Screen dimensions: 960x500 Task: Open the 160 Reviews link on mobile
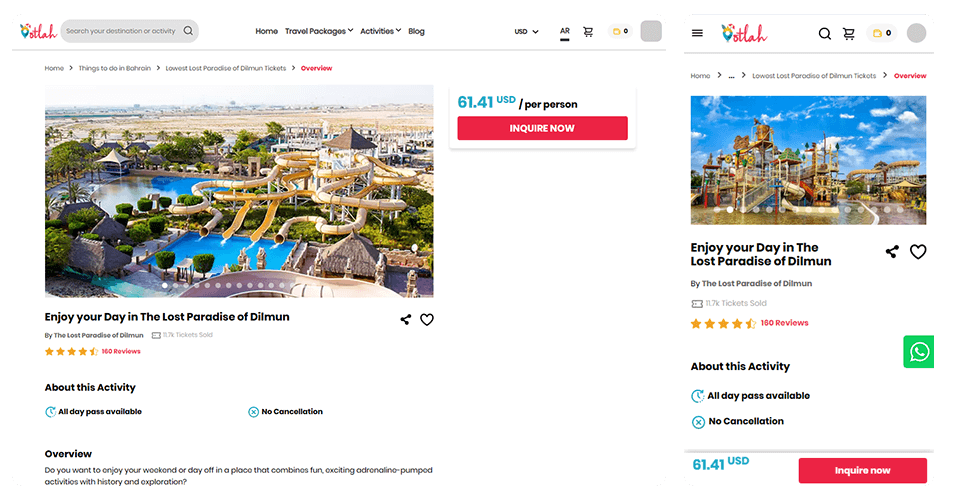[x=784, y=323]
